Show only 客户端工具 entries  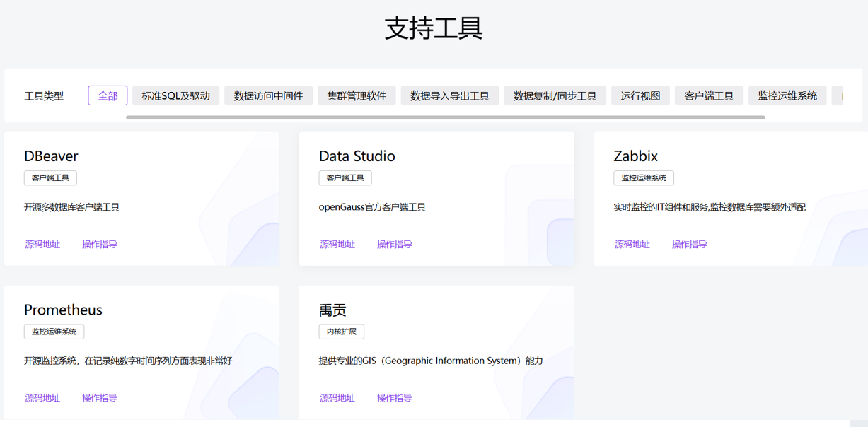(x=709, y=95)
